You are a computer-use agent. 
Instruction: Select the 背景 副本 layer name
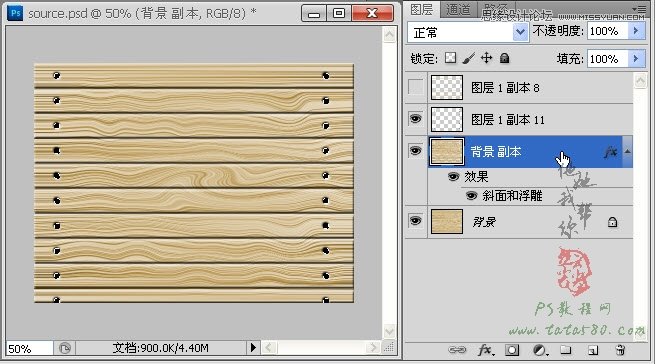496,152
